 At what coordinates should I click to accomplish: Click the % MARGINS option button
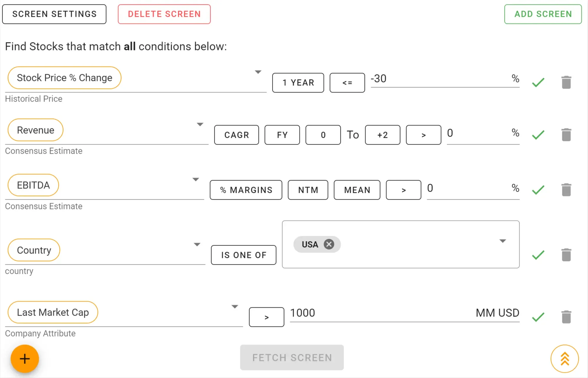(x=246, y=190)
